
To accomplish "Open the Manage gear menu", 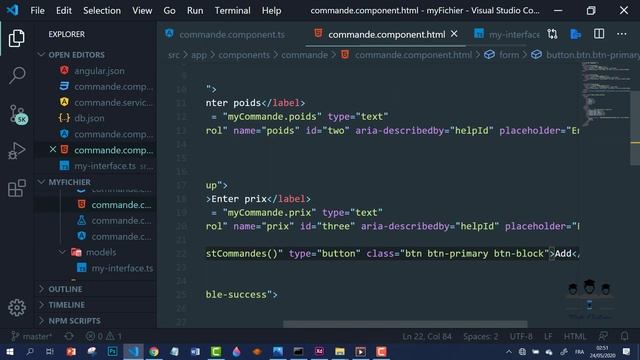I will [17, 307].
